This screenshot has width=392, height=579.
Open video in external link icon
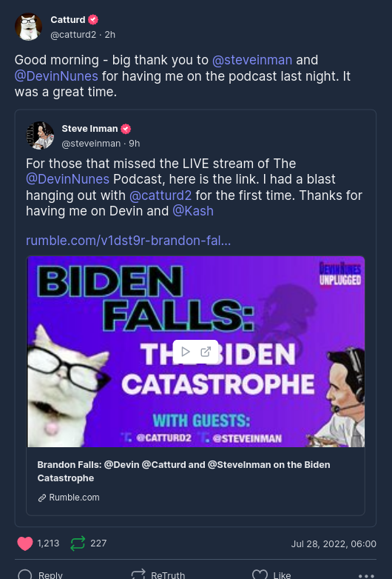206,352
